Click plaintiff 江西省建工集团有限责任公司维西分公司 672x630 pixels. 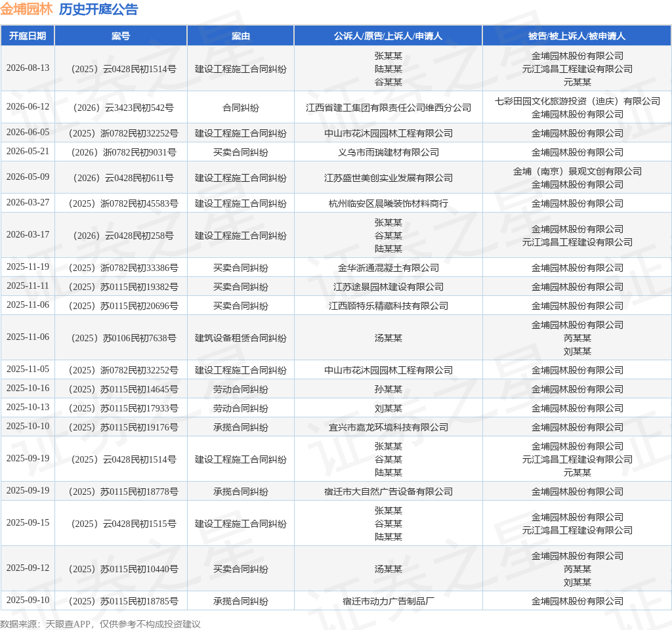(x=388, y=108)
